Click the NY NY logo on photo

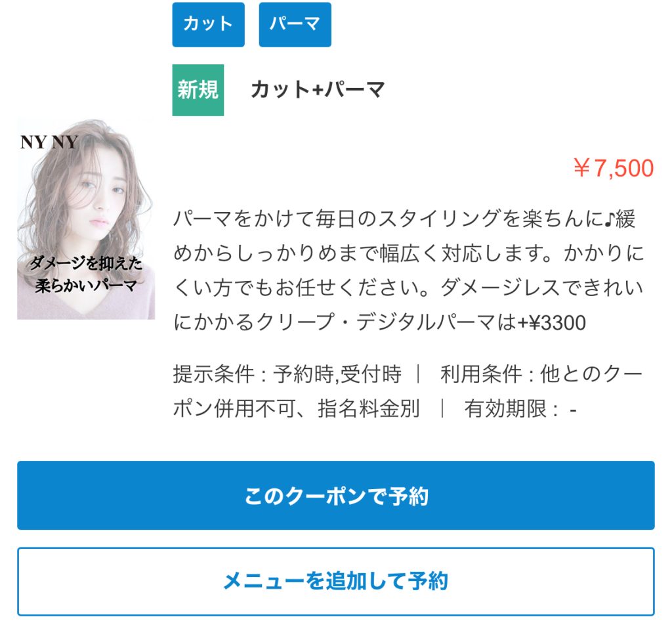click(49, 142)
